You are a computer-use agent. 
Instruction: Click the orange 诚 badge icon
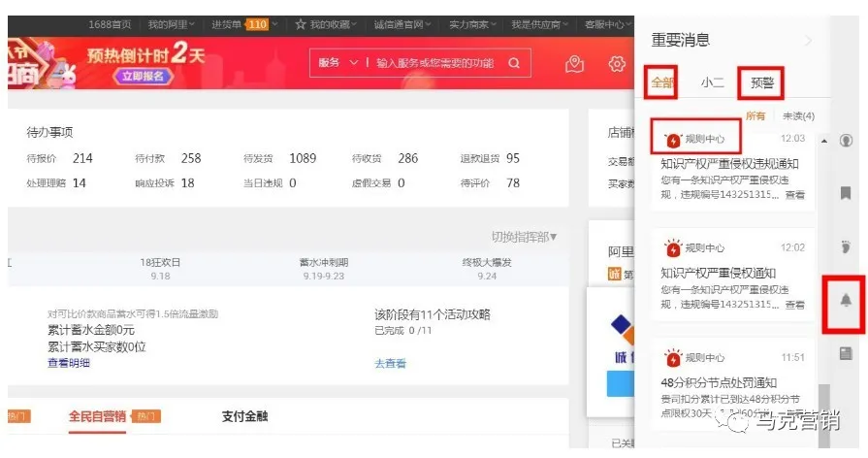(615, 274)
